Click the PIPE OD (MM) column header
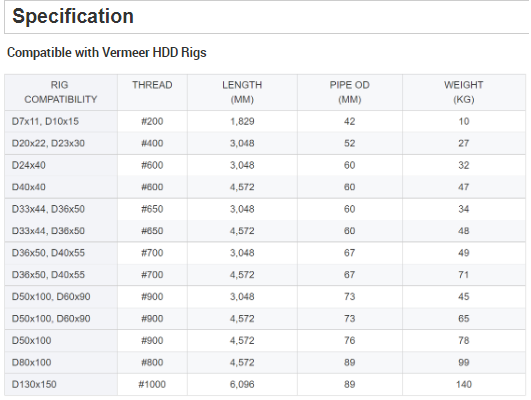This screenshot has width=531, height=400. pos(349,92)
